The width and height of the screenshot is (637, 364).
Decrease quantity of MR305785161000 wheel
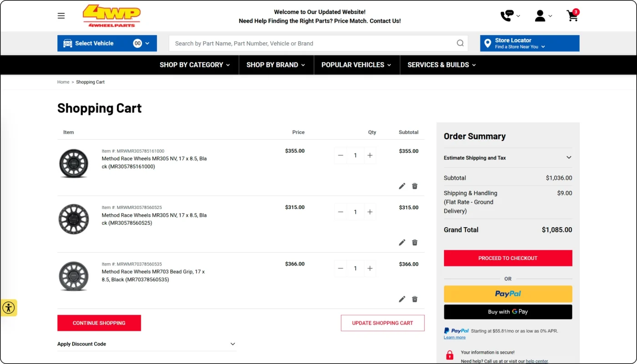340,155
